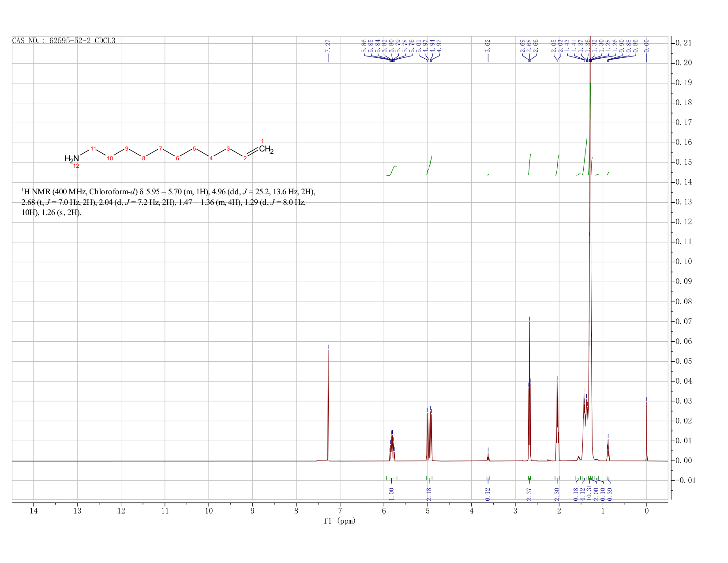Click the f1 (ppm) axis label

tap(340, 521)
